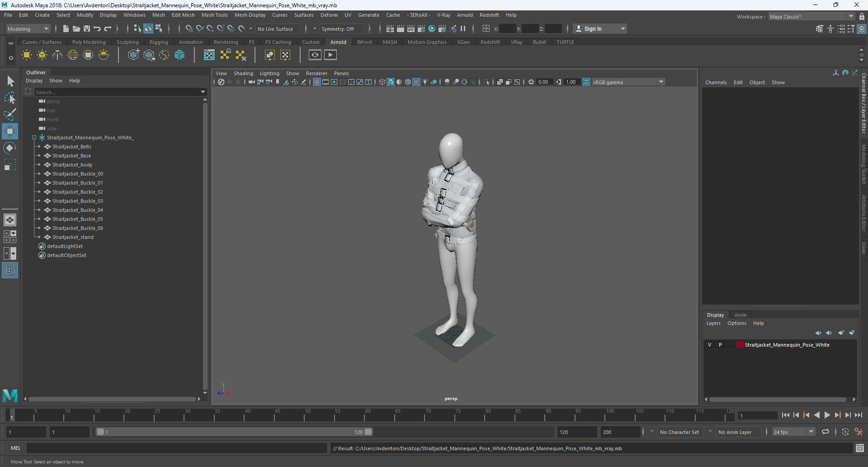This screenshot has width=868, height=467.
Task: Undo the last action
Action: pyautogui.click(x=97, y=29)
